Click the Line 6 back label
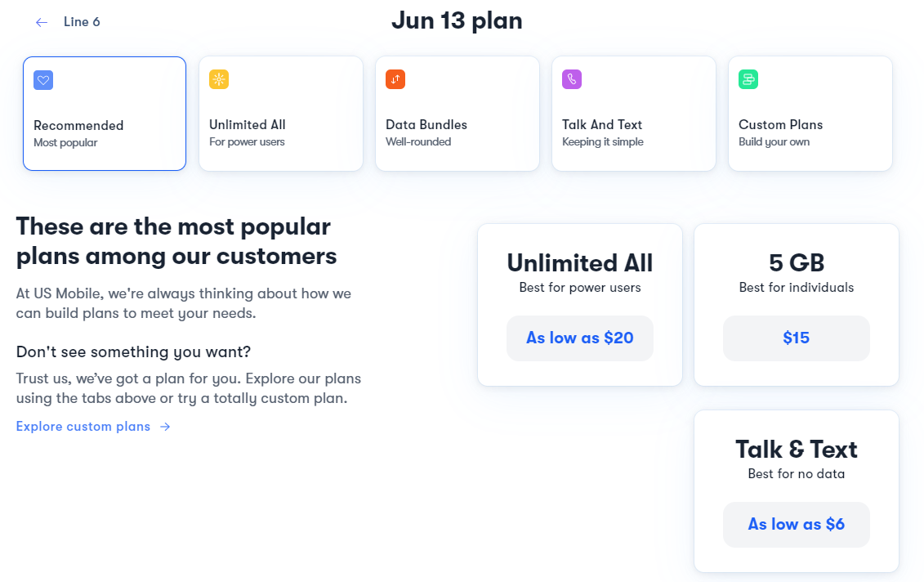Screen dimensions: 924x582 coord(82,22)
